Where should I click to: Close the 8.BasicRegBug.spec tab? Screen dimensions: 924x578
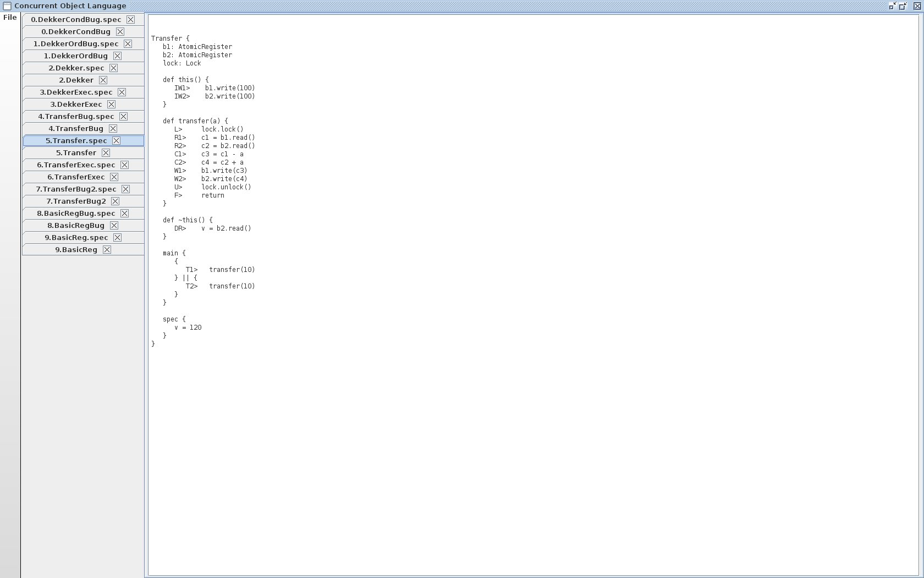point(124,213)
